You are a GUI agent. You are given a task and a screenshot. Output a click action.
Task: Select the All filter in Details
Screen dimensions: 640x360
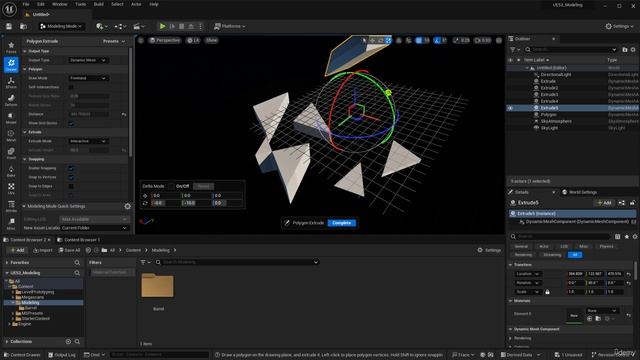click(x=575, y=255)
